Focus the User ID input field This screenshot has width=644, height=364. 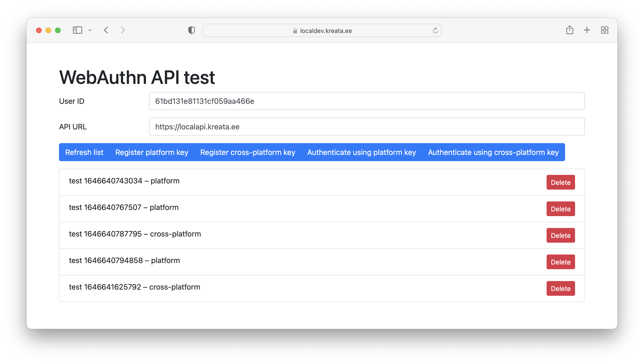coord(367,101)
